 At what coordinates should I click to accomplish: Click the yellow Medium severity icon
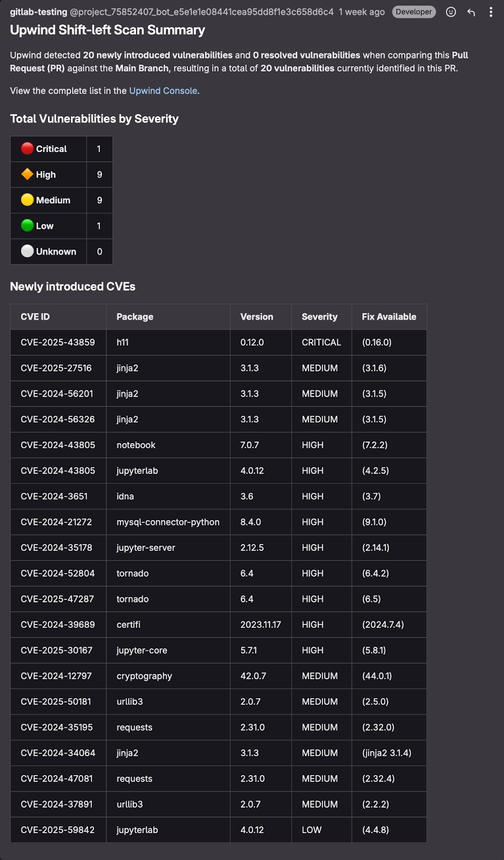[x=27, y=200]
